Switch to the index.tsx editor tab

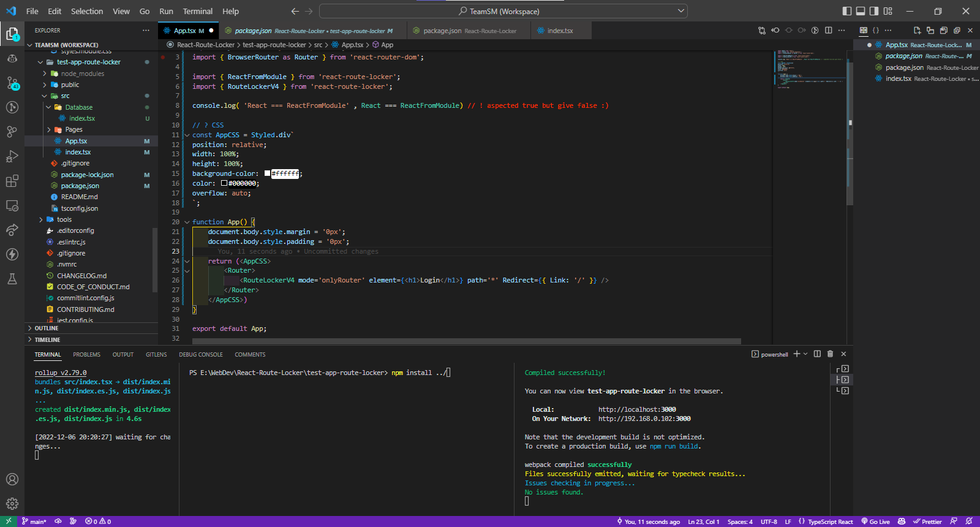tap(560, 31)
